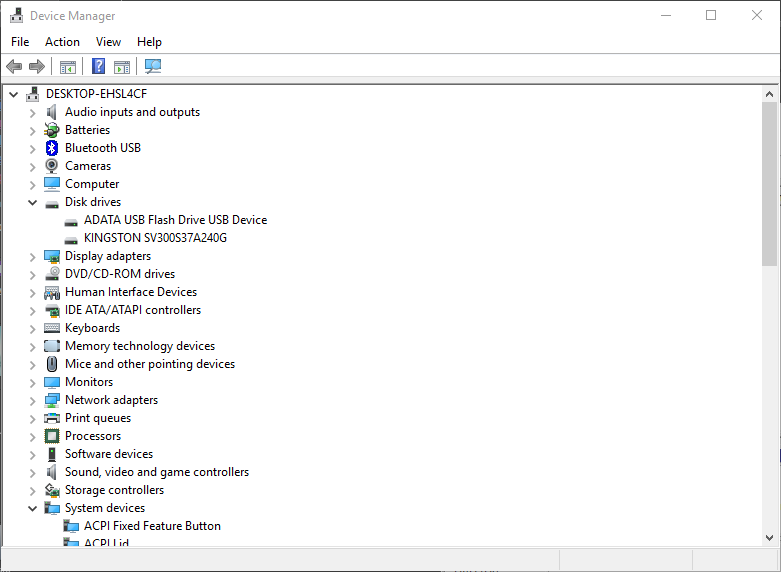Click the Forward arrow toolbar icon
Image resolution: width=781 pixels, height=572 pixels.
pos(37,66)
